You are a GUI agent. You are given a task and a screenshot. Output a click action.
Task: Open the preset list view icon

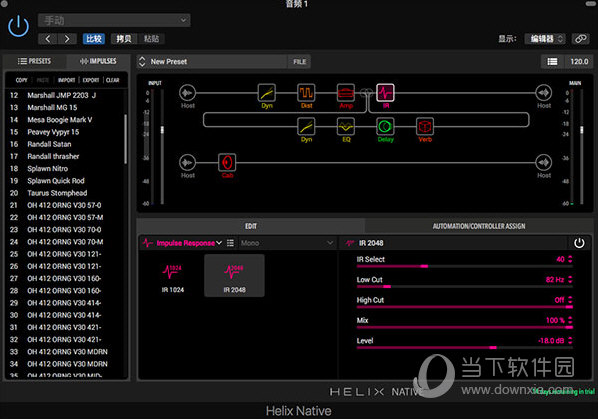(x=552, y=62)
